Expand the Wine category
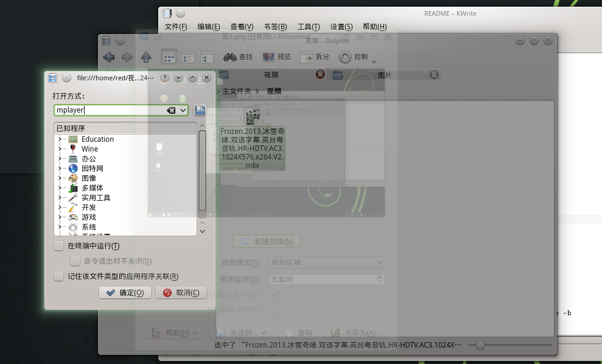Viewport: 602px width, 364px height. tap(60, 149)
